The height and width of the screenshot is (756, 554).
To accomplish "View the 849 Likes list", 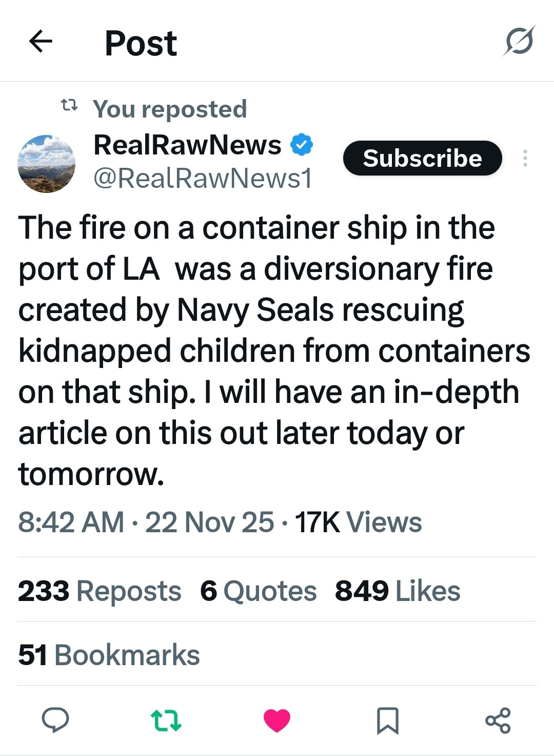I will point(398,591).
